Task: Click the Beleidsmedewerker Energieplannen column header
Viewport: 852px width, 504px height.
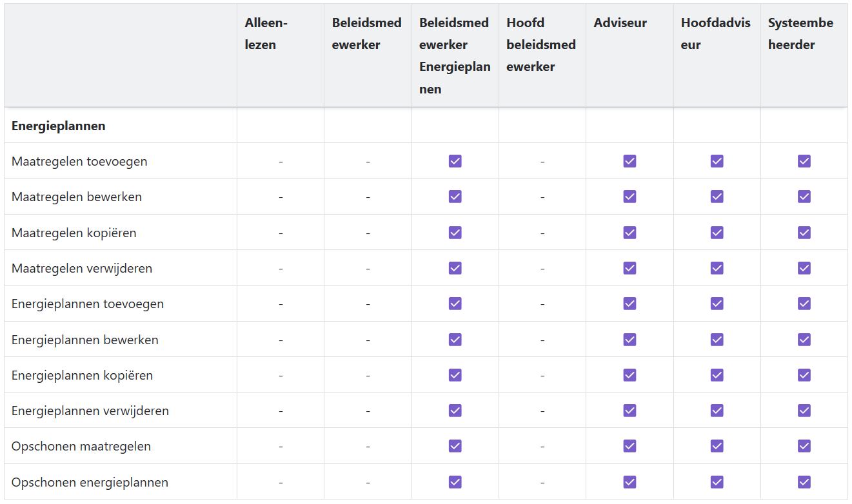Action: [455, 55]
